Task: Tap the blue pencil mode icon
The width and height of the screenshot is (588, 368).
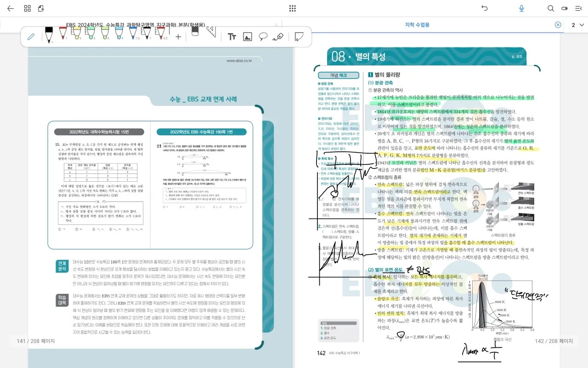Action: (31, 37)
